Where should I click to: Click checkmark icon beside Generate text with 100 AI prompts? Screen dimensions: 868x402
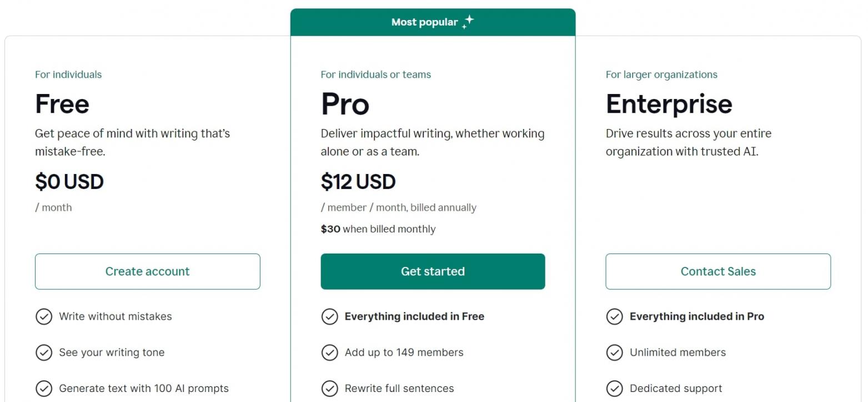point(44,389)
